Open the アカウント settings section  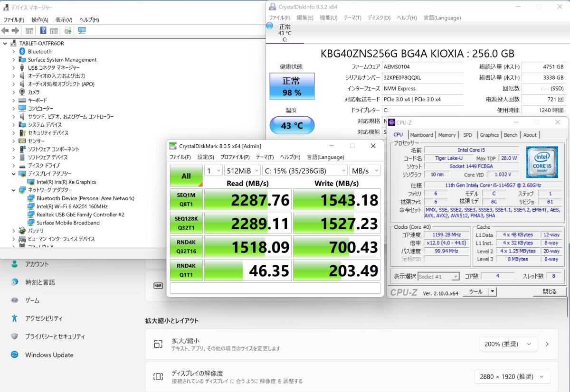tap(37, 264)
